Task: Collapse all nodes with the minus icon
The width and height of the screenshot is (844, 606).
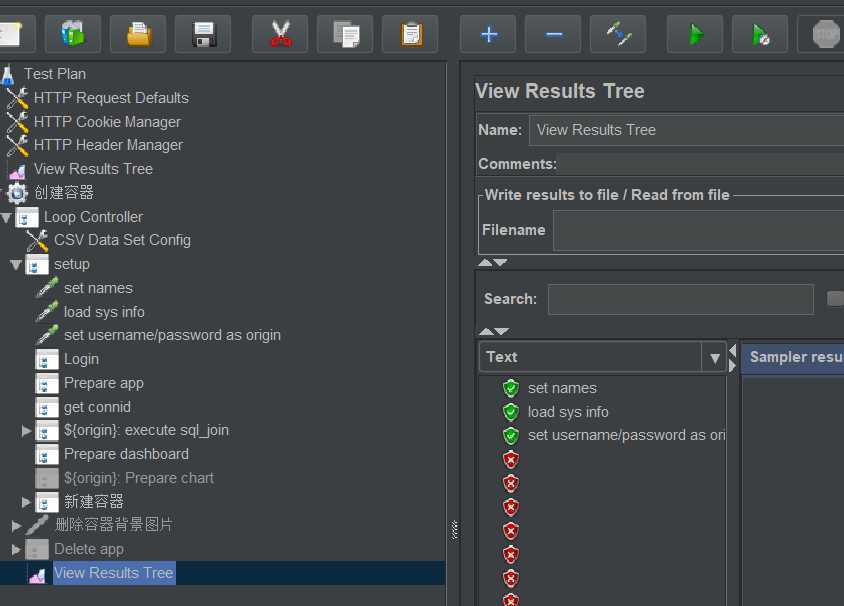Action: [553, 34]
